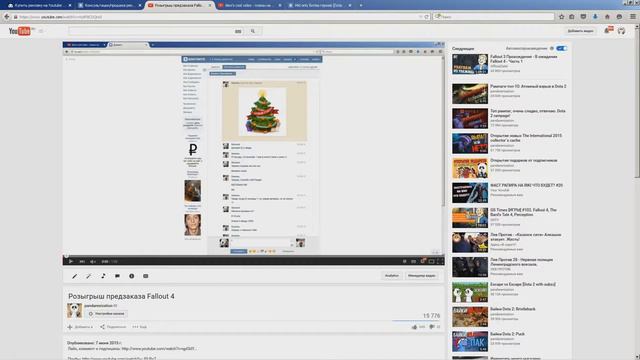The height and width of the screenshot is (360, 640).
Task: Open the magic wand enhancements tool
Action: point(89,276)
